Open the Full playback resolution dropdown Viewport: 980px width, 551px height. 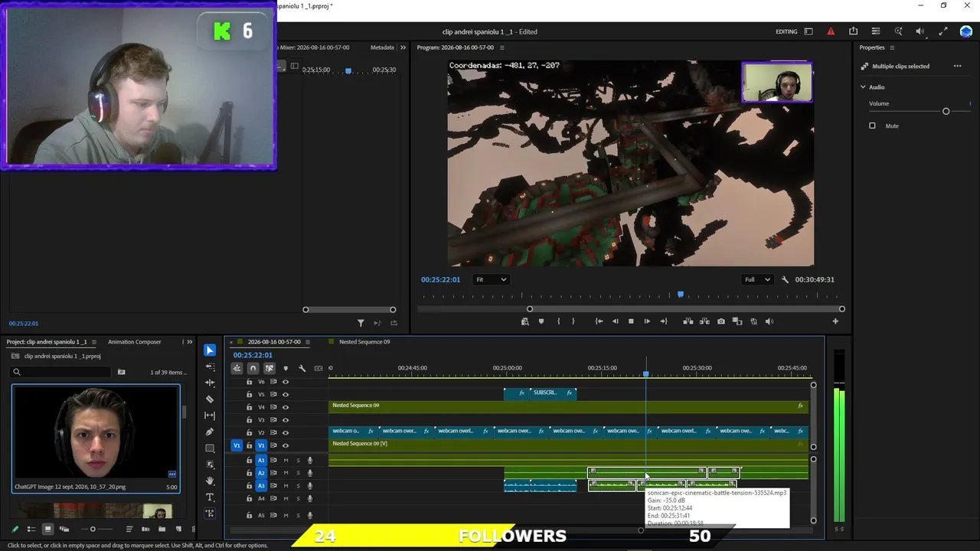point(756,279)
